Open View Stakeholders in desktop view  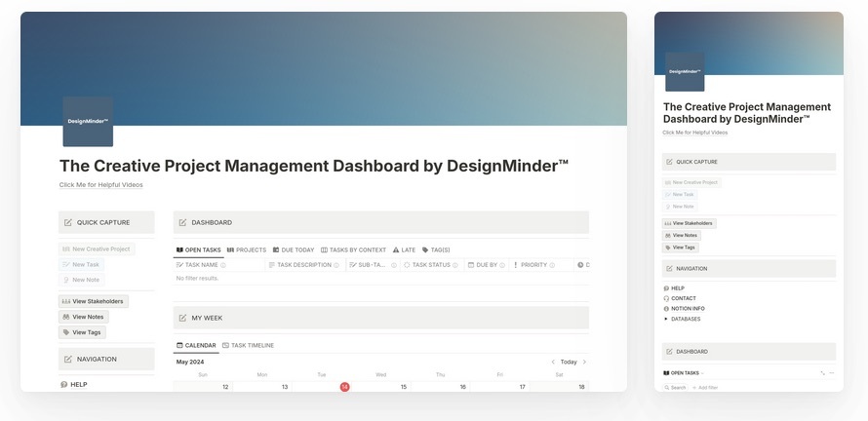[93, 301]
